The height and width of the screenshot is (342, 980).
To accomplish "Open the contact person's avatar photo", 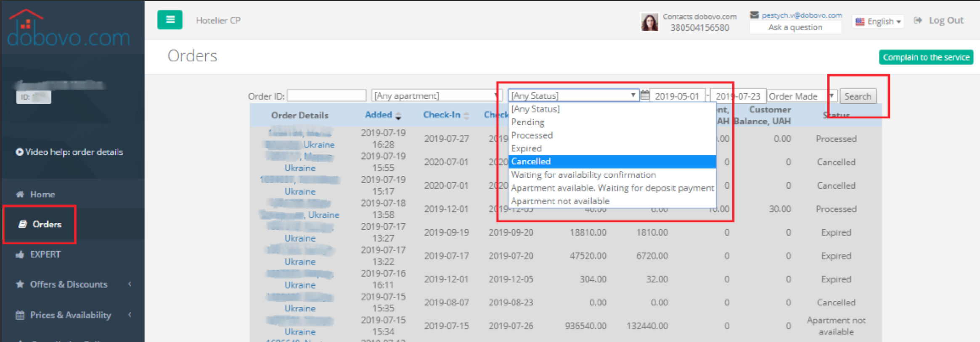I will click(x=649, y=22).
